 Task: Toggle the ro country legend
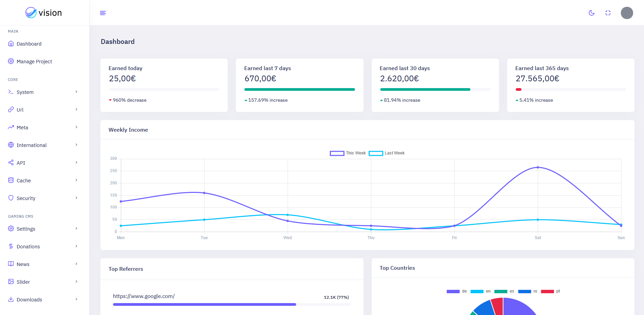pos(528,291)
